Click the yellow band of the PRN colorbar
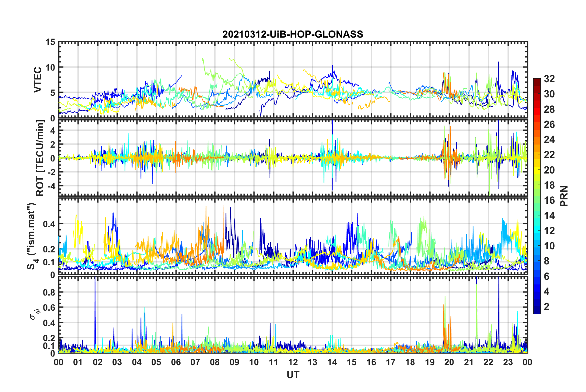Viewport: 586px width, 392px height. coord(537,170)
